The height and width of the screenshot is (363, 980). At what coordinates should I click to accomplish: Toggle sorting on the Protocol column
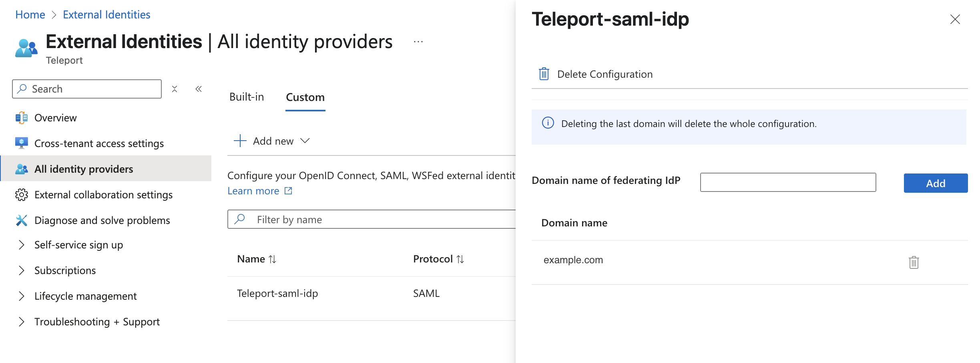[460, 259]
